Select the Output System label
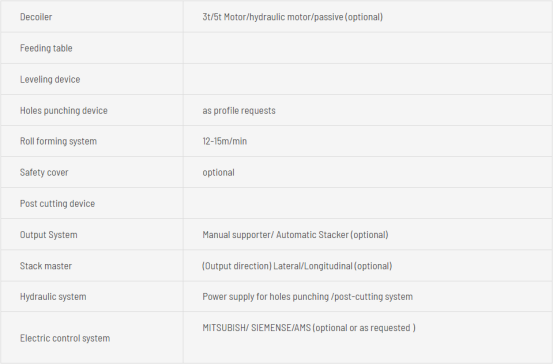The height and width of the screenshot is (364, 554). pos(48,235)
